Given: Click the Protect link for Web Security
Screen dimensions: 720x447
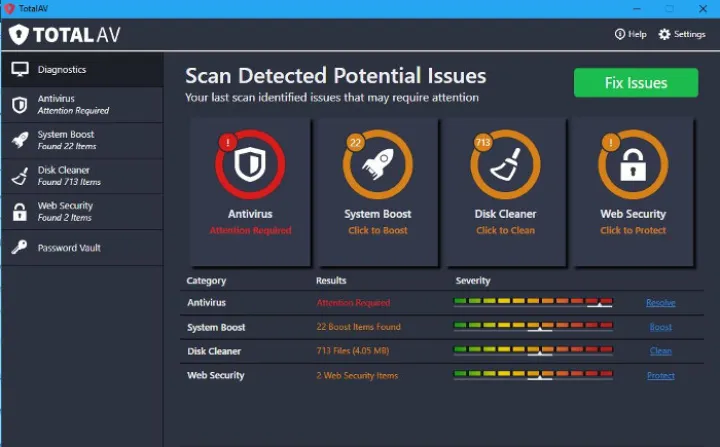Looking at the screenshot, I should point(660,376).
